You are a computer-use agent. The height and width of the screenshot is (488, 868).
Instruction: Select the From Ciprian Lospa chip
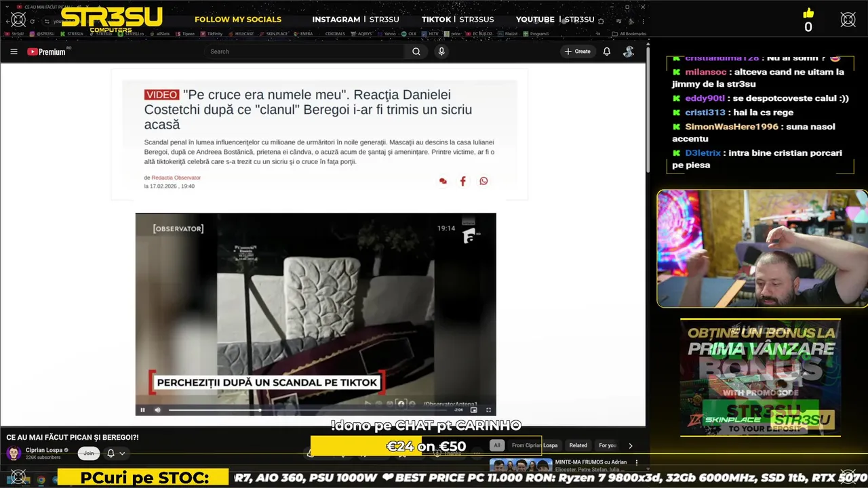pos(534,445)
